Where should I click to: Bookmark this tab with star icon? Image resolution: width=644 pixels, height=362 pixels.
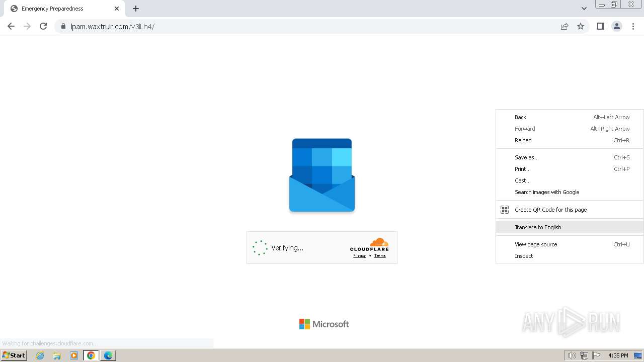point(581,27)
